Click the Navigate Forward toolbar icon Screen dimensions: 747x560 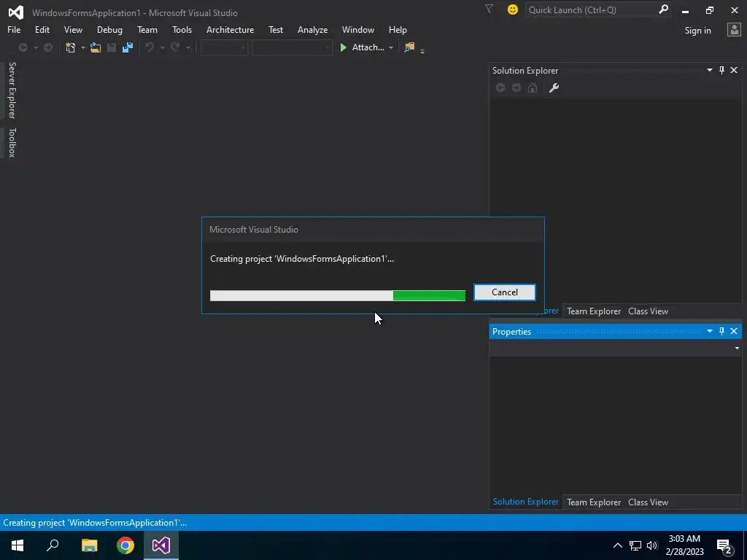pyautogui.click(x=48, y=47)
